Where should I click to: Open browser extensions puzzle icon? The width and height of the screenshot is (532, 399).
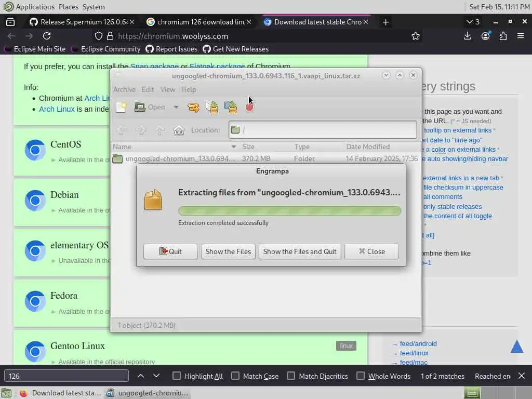click(x=503, y=36)
